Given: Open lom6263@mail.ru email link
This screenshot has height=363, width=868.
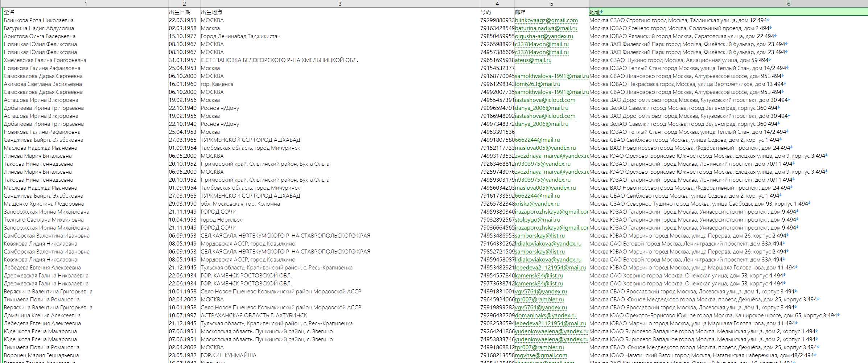Looking at the screenshot, I should (538, 84).
